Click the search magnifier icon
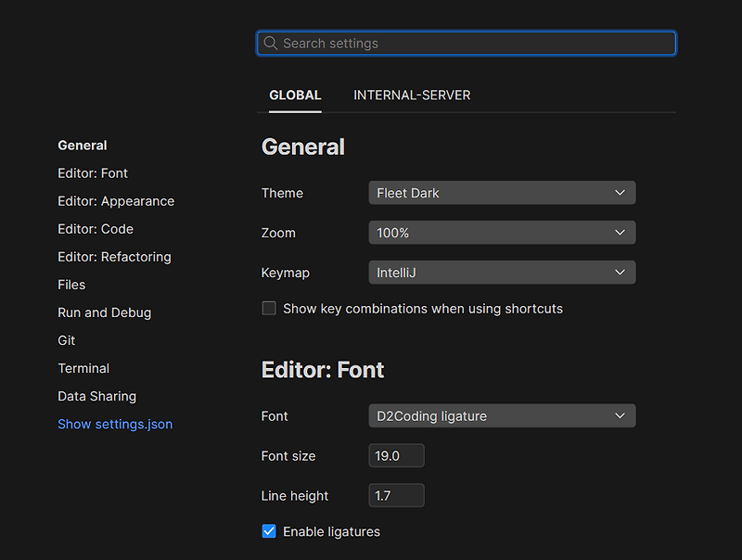Screen dimensions: 742x560 point(271,44)
